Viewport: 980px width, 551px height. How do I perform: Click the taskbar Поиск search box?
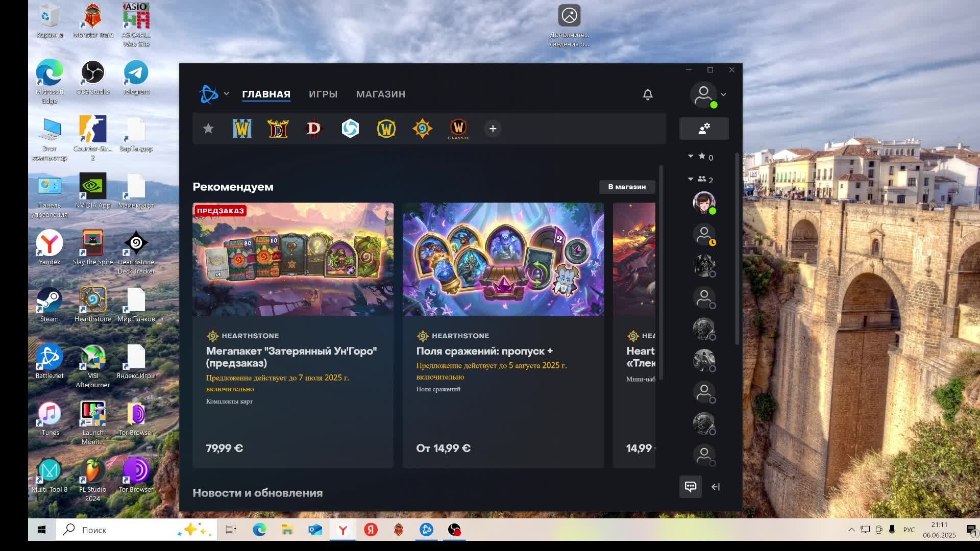pyautogui.click(x=136, y=530)
